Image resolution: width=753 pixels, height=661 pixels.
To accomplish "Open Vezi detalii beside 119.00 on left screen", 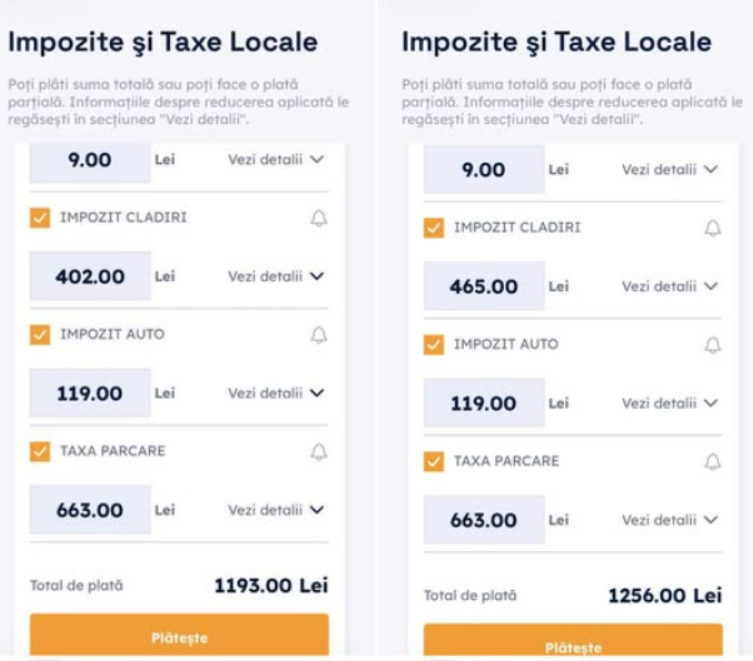I will (x=276, y=394).
